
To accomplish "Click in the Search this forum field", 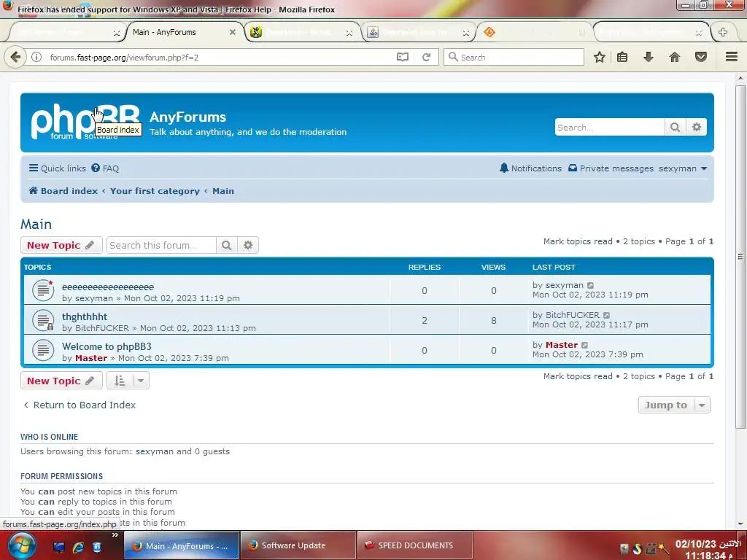I will 161,245.
